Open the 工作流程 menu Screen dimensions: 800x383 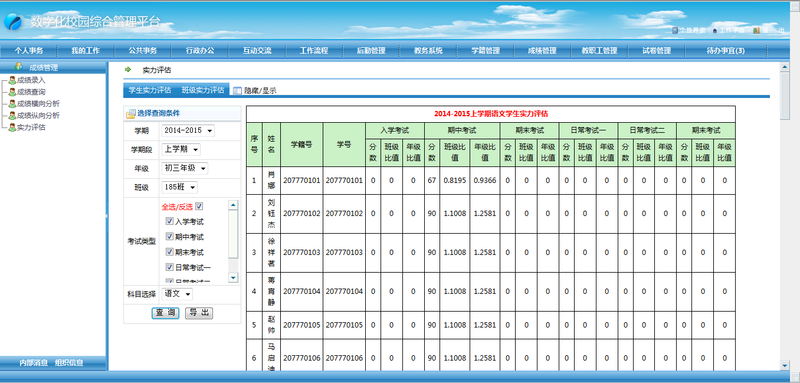314,50
